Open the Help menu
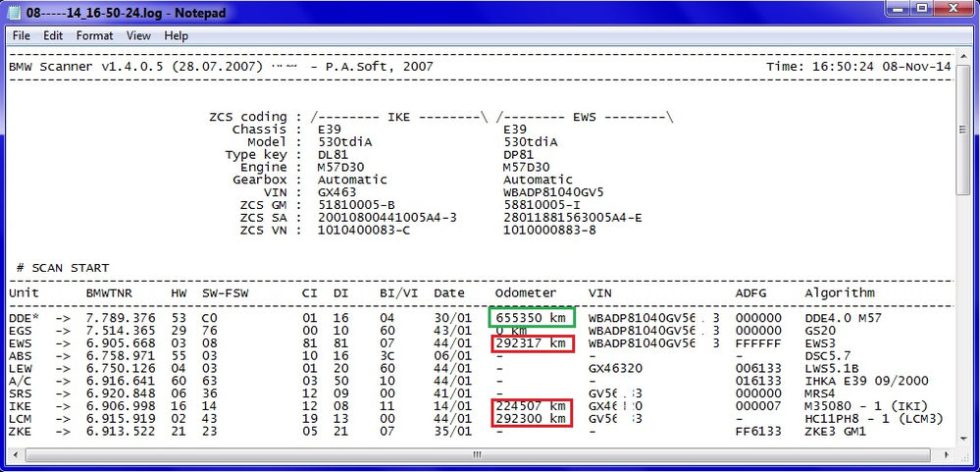980x472 pixels. click(x=177, y=35)
